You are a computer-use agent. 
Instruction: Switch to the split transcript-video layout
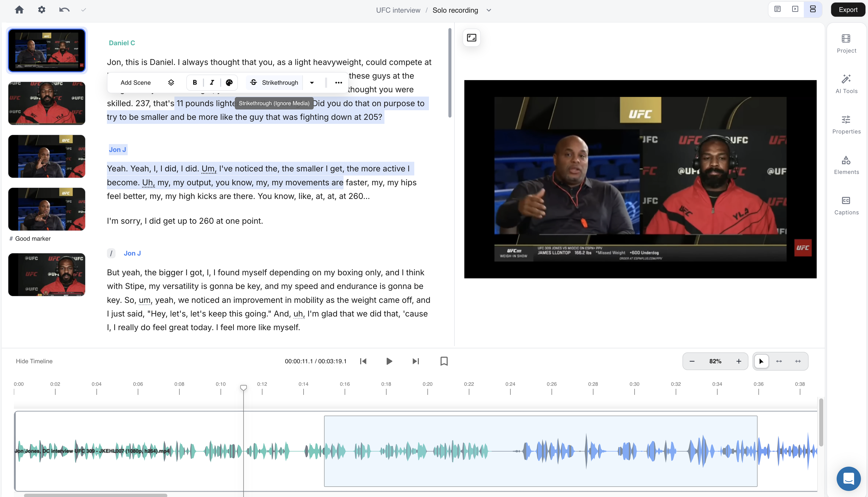coord(813,9)
